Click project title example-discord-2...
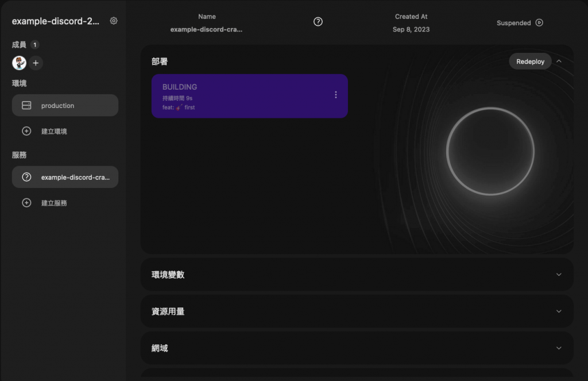588x381 pixels. point(56,21)
